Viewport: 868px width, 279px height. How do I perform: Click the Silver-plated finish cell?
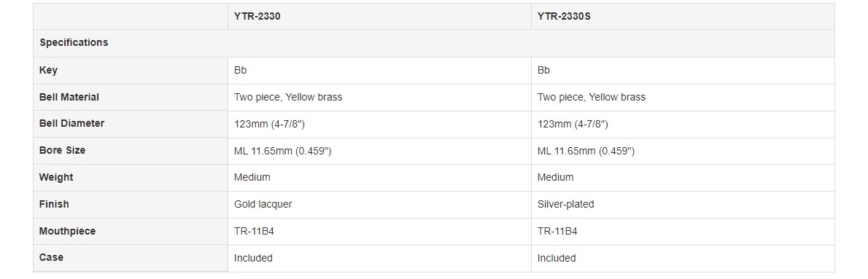[x=566, y=205]
